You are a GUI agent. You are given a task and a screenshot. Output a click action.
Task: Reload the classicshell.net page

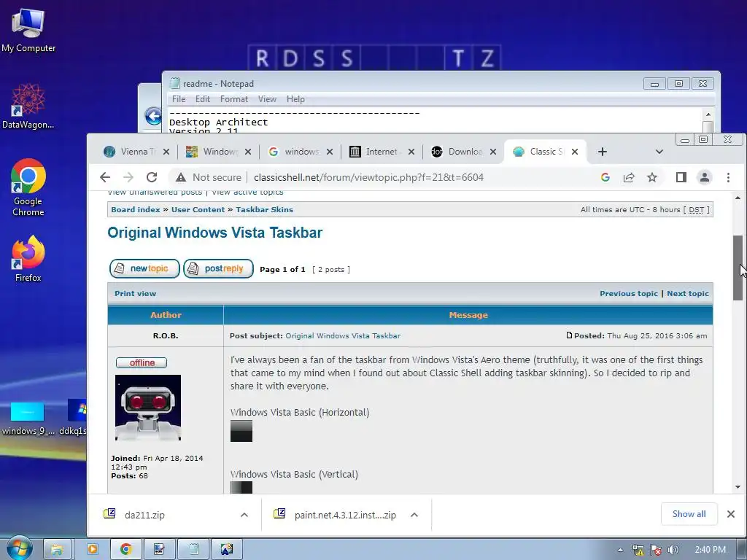(152, 177)
